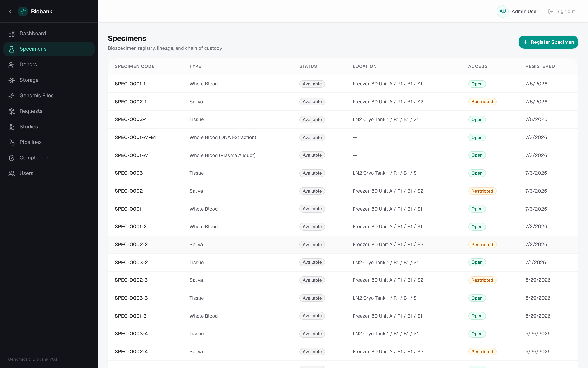Viewport: 588px width, 368px height.
Task: Open specimen SPEC-0002-2
Action: [x=131, y=245]
